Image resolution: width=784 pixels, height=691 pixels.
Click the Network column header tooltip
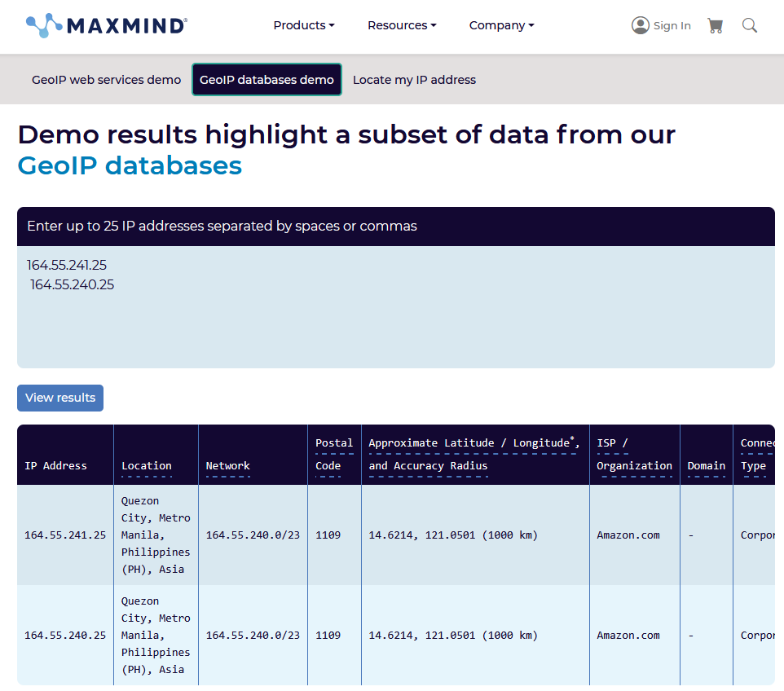coord(227,465)
